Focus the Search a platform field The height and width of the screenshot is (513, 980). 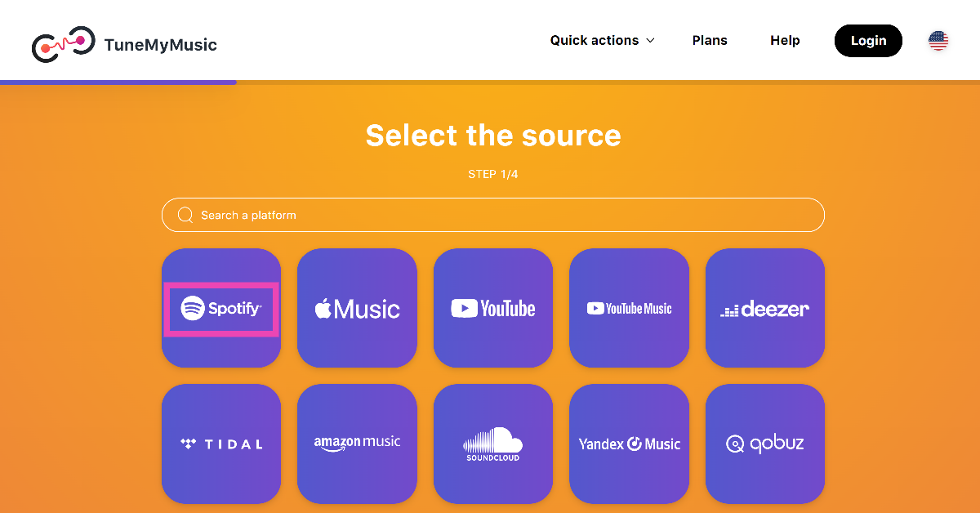[506, 216]
